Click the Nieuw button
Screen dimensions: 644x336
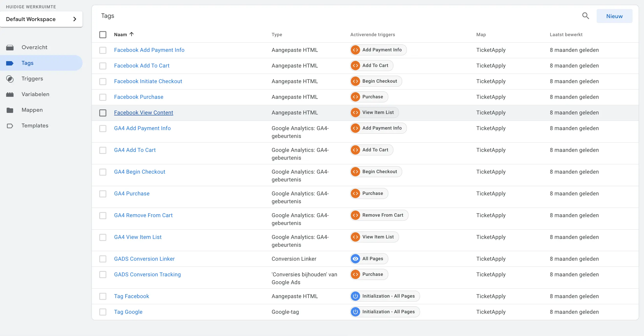coord(614,16)
